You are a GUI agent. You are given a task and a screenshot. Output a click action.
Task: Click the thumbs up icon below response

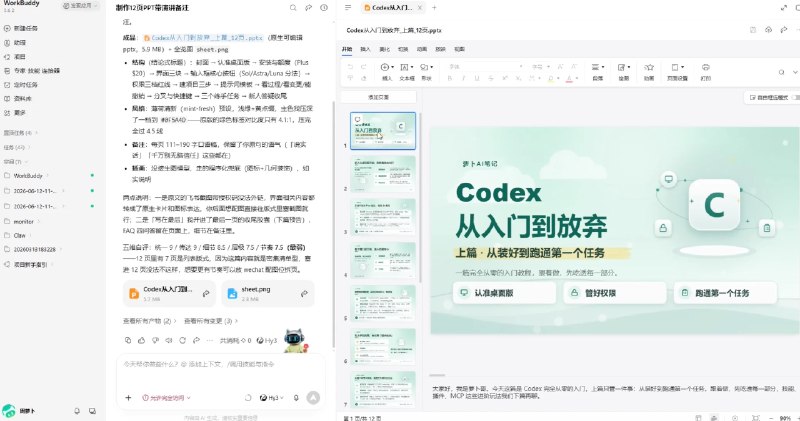[141, 340]
